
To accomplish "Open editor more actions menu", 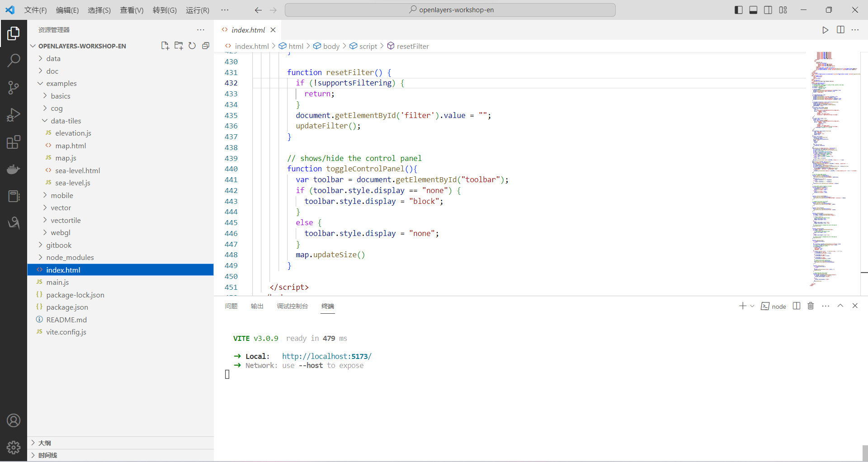I will click(x=855, y=30).
